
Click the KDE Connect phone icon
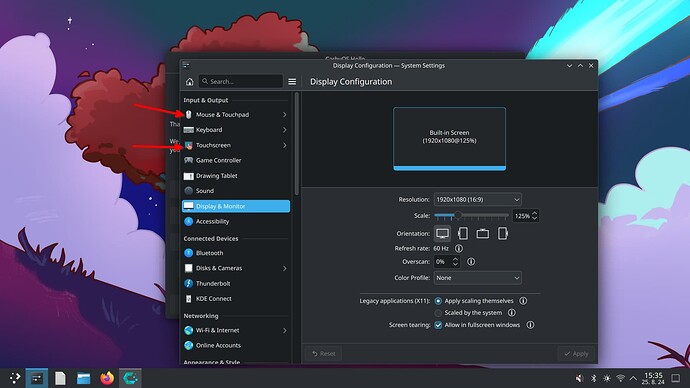[188, 299]
